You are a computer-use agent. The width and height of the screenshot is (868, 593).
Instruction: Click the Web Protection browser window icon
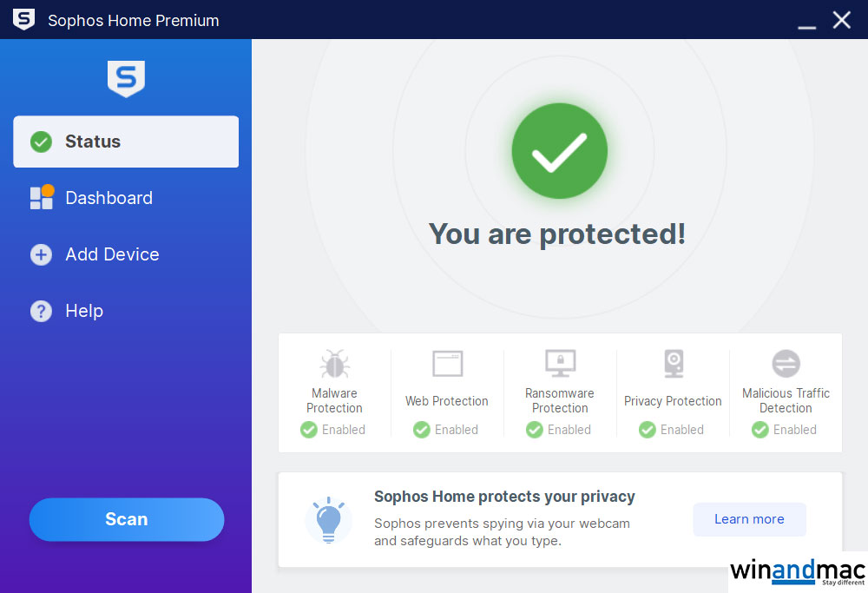447,364
